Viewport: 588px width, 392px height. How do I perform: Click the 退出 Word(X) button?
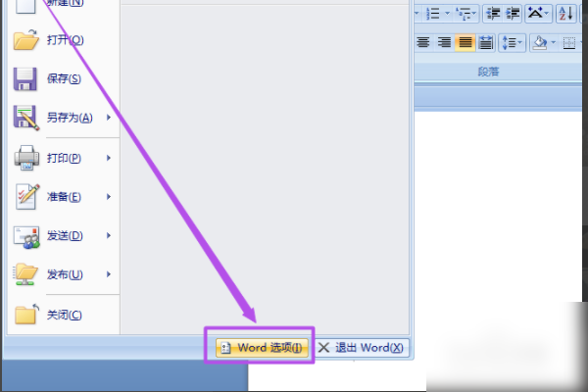point(362,348)
